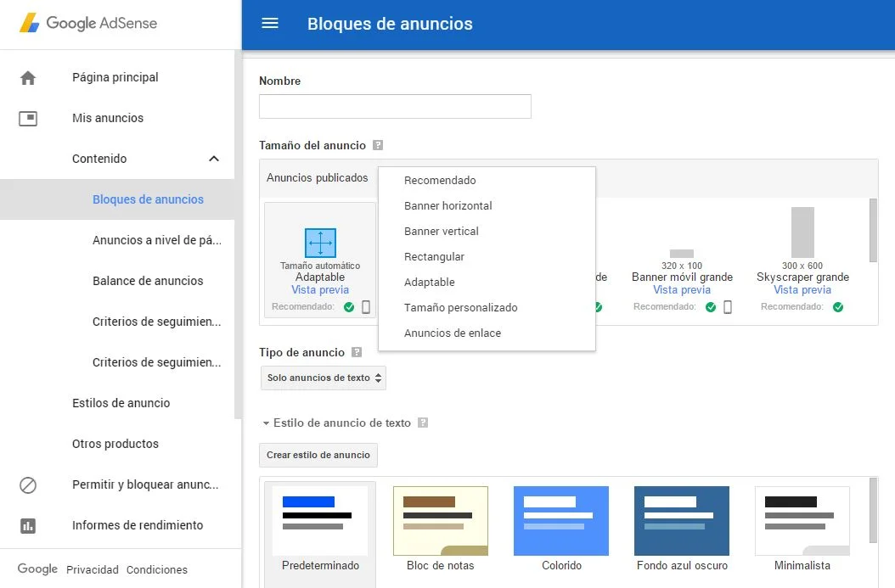Click the Google AdSense logo
The width and height of the screenshot is (895, 588).
(x=88, y=24)
